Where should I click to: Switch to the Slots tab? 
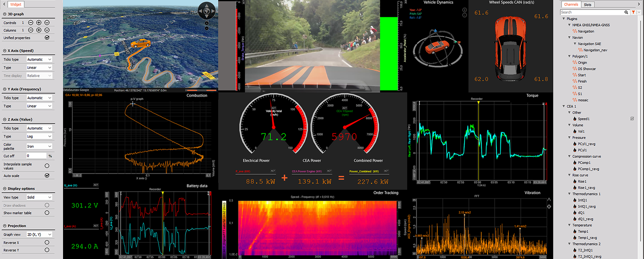[587, 4]
